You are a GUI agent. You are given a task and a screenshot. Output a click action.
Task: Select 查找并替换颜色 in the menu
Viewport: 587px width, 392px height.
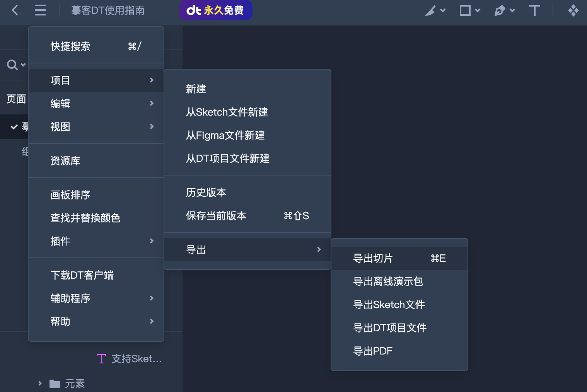[x=85, y=218]
